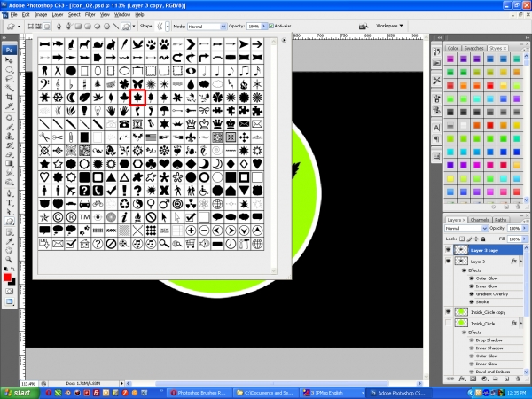The width and height of the screenshot is (532, 399).
Task: Pick the yin yang shape
Action: click(x=137, y=204)
